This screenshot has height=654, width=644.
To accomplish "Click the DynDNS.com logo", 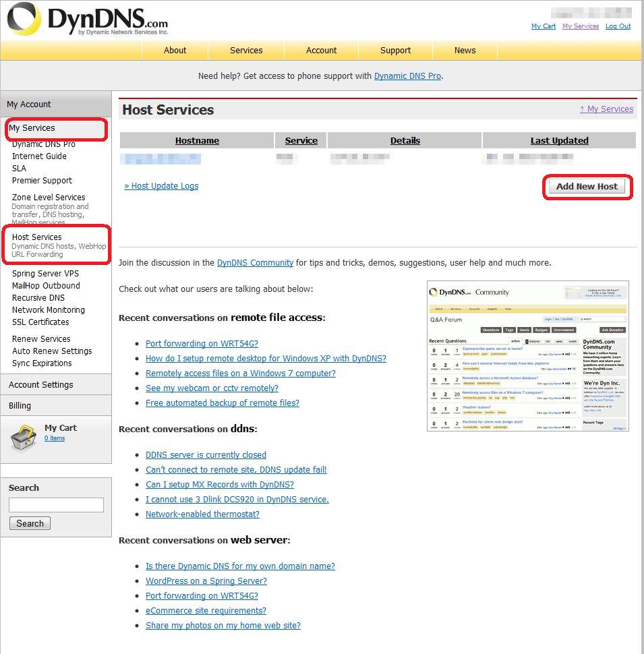I will 88,19.
